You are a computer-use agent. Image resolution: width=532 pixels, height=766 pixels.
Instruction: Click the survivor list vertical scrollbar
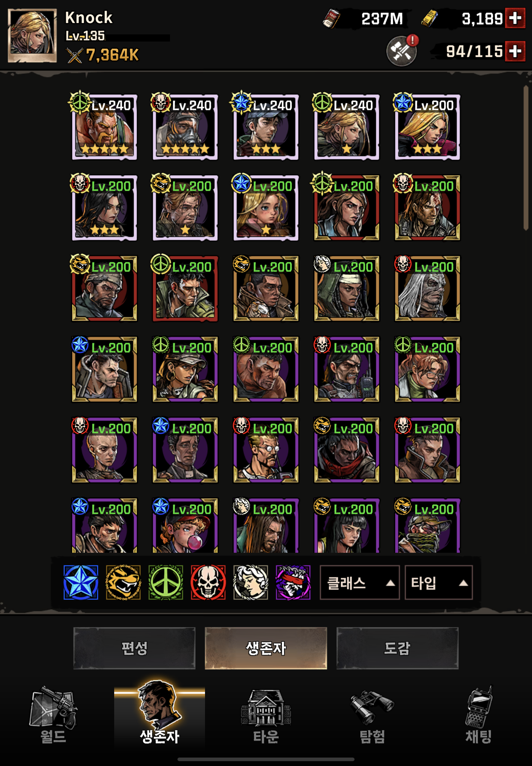pyautogui.click(x=526, y=158)
